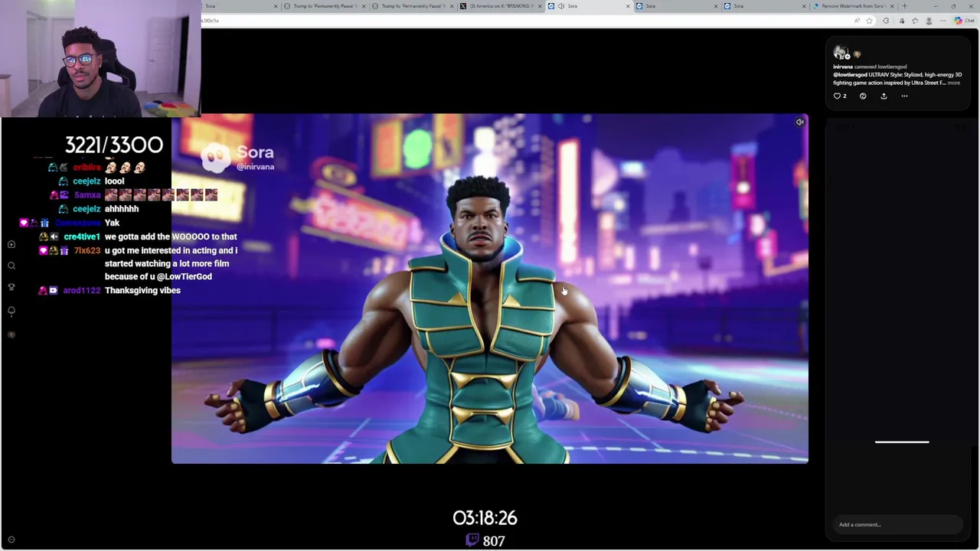The height and width of the screenshot is (551, 980).
Task: Share the post via the upload icon
Action: [884, 96]
